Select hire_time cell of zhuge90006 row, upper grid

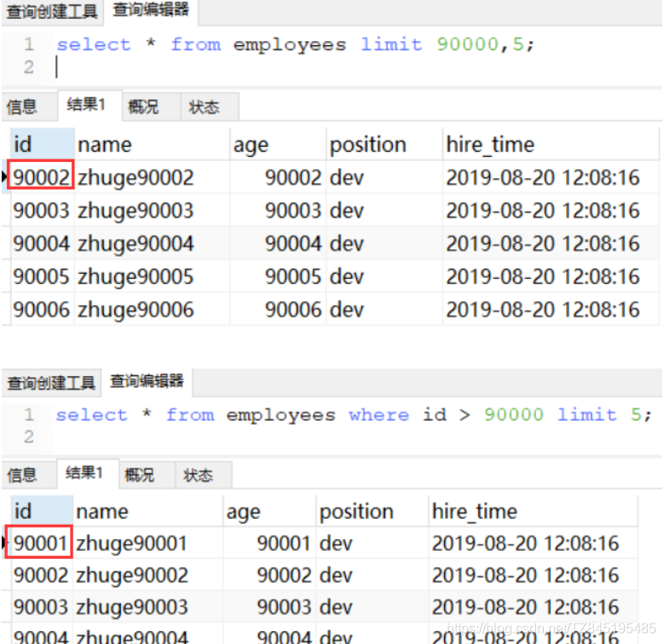click(x=551, y=310)
